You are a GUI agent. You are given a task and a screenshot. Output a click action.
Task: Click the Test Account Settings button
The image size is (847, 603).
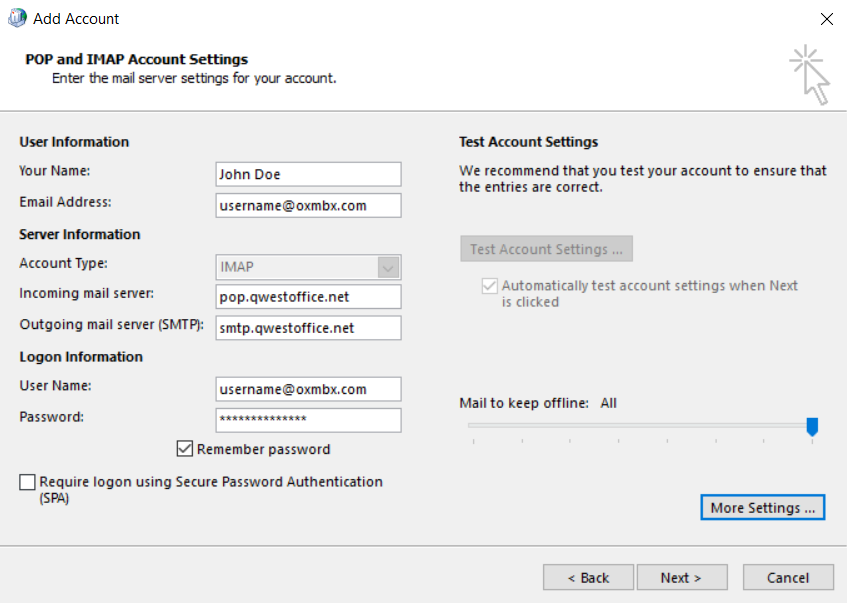tap(546, 248)
